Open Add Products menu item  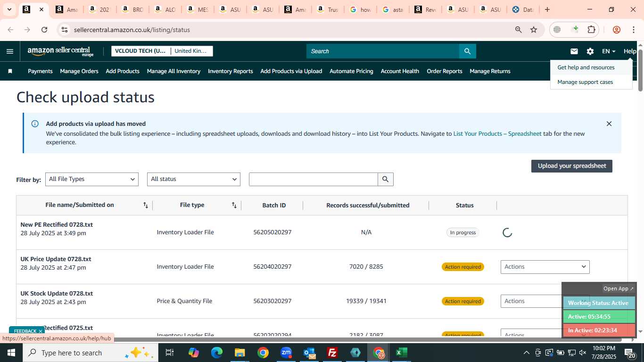123,71
